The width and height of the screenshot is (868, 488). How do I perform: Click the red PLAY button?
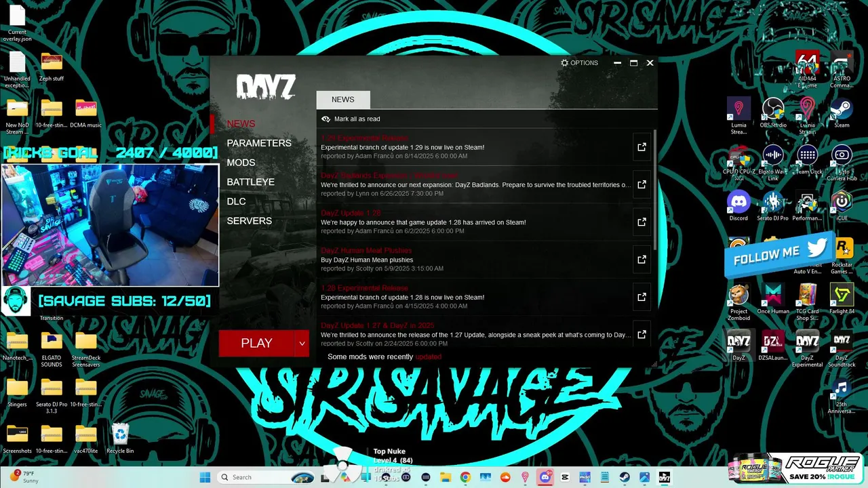point(257,344)
